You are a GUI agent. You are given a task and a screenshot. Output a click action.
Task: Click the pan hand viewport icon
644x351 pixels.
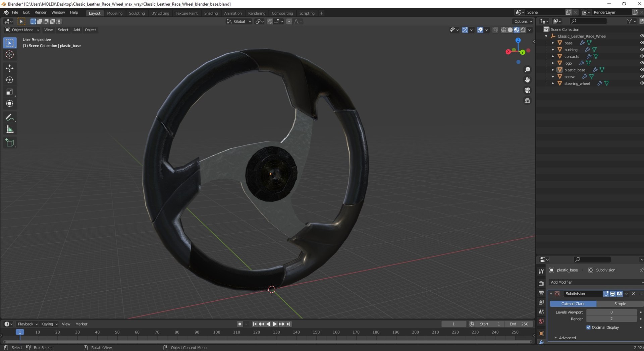[527, 80]
